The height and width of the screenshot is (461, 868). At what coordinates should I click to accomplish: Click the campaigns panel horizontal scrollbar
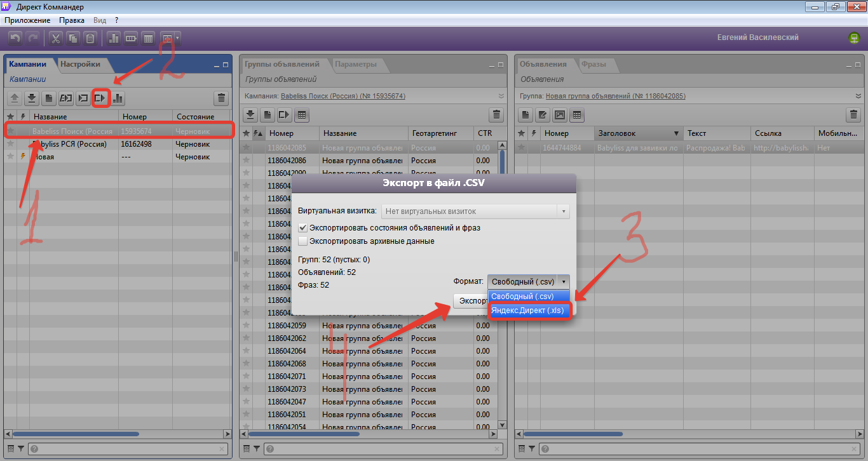95,434
